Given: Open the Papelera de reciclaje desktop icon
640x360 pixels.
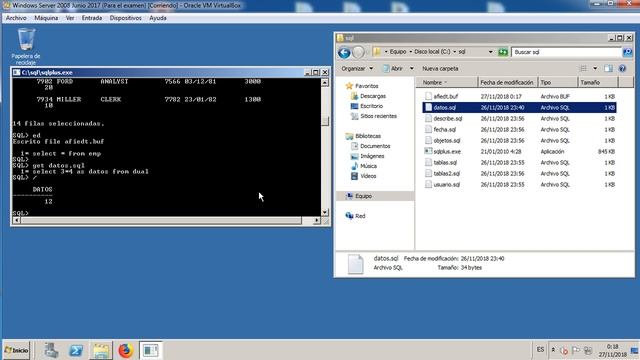Looking at the screenshot, I should coord(26,46).
